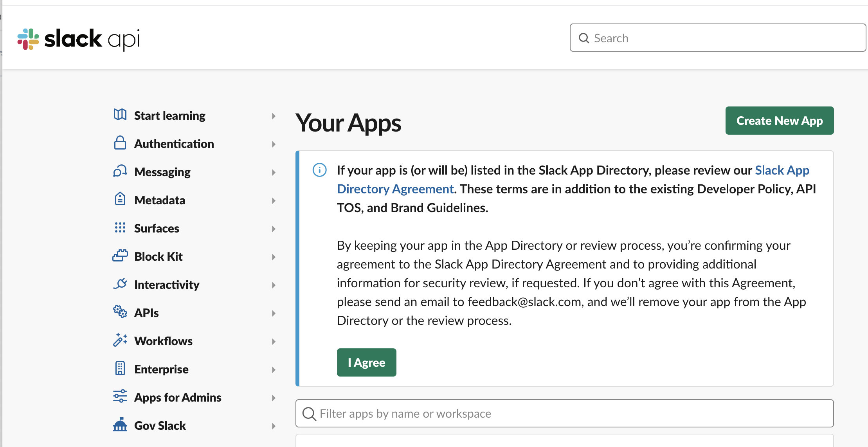Open the Authentication menu item
Image resolution: width=868 pixels, height=447 pixels.
point(174,144)
